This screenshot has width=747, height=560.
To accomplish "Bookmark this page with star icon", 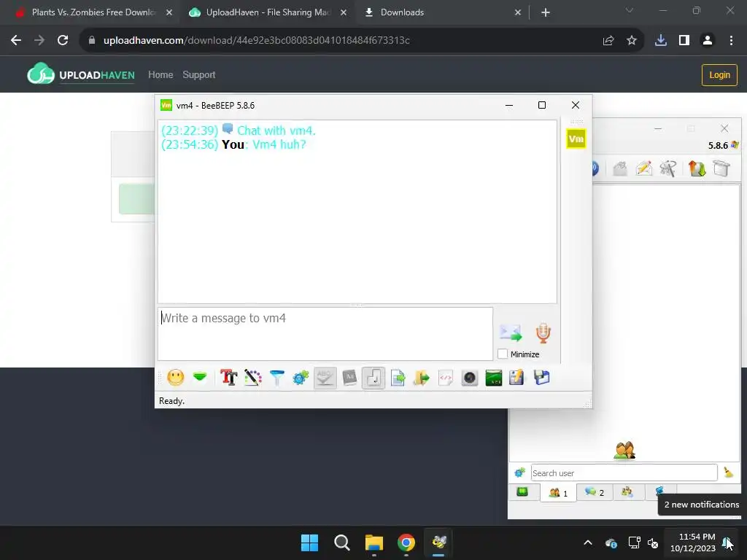I will pyautogui.click(x=632, y=41).
